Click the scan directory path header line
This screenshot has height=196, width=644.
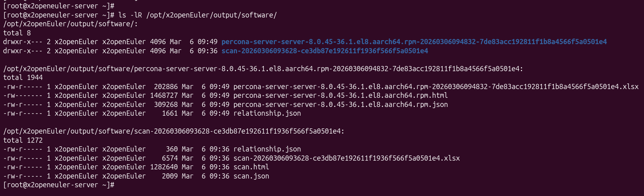click(174, 131)
